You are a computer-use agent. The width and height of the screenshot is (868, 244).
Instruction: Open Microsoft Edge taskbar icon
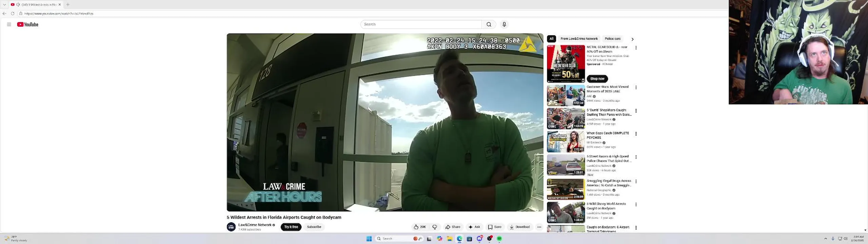click(x=459, y=239)
